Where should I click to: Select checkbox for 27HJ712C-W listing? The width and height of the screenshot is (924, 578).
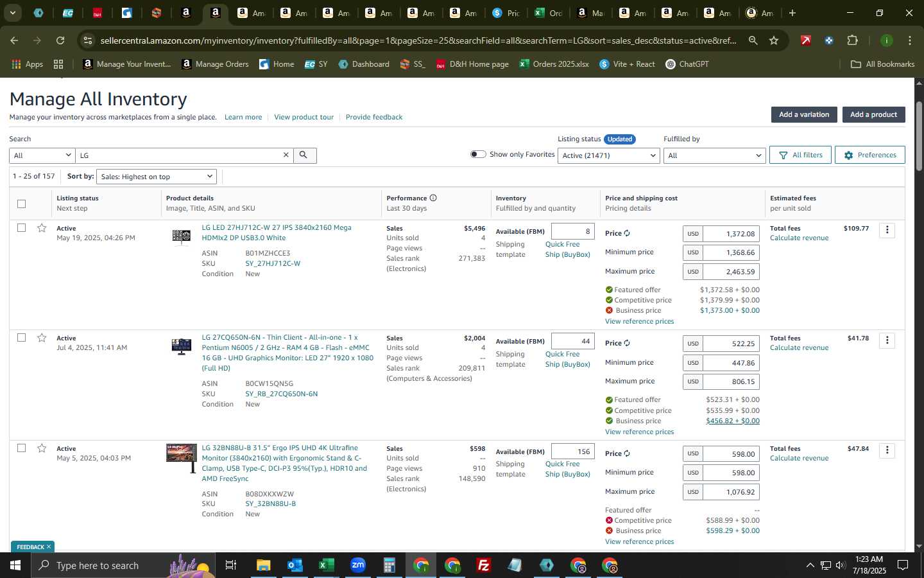click(x=22, y=228)
